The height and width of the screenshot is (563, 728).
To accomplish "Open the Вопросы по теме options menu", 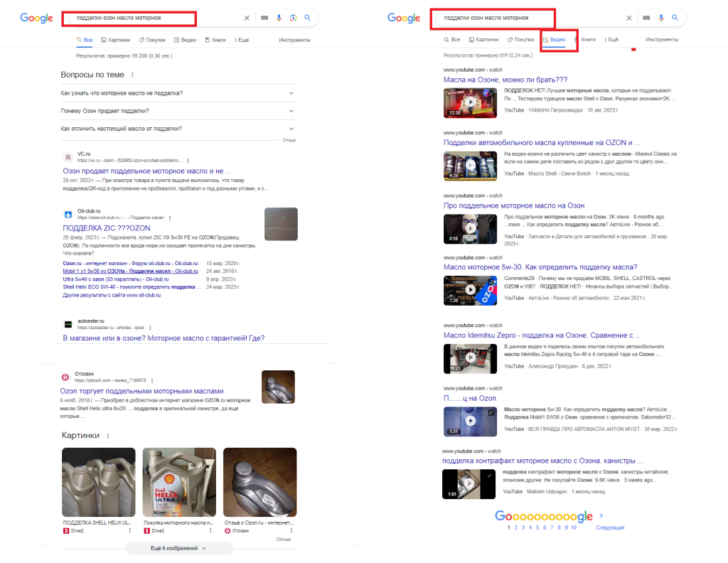I will tap(132, 75).
